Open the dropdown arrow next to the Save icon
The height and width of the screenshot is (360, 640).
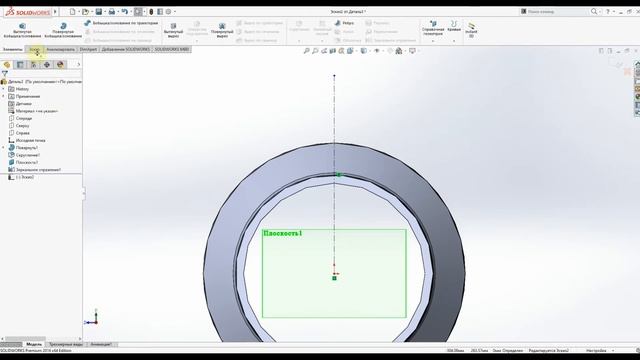104,12
